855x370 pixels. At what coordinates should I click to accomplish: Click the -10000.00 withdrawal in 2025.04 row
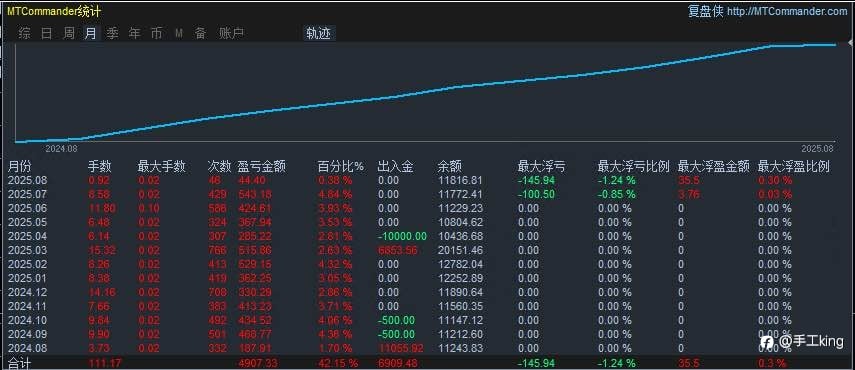coord(402,236)
